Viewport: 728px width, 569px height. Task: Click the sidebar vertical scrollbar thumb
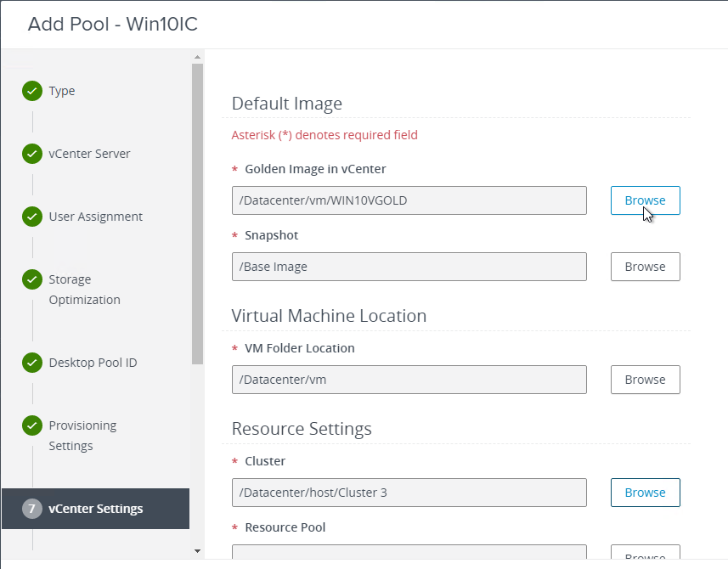[x=197, y=214]
